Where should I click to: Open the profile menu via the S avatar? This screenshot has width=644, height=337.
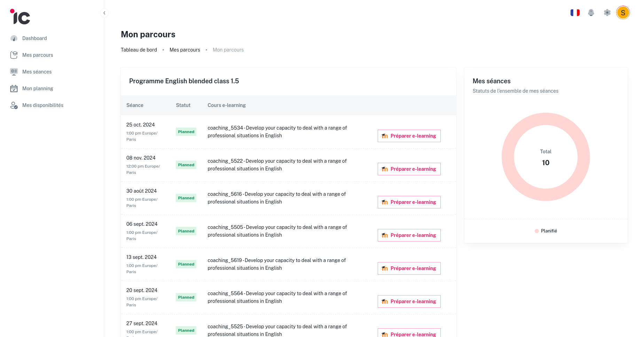click(623, 13)
